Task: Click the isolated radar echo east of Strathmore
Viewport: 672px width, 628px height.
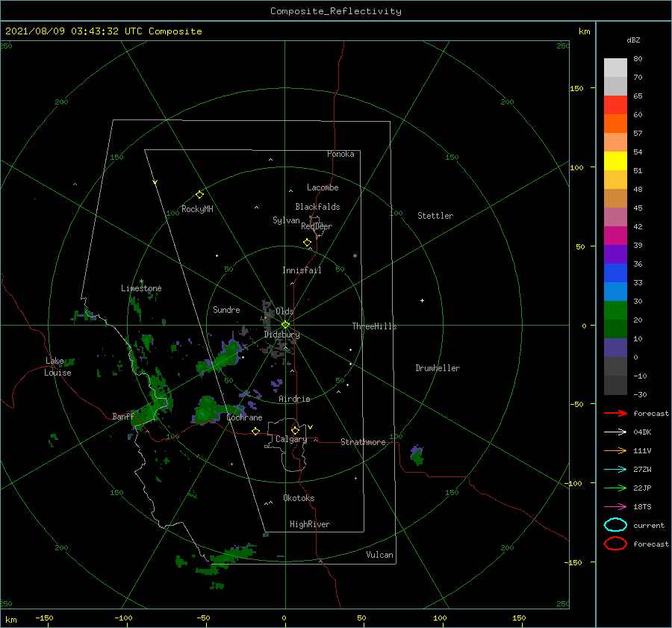Action: (417, 456)
